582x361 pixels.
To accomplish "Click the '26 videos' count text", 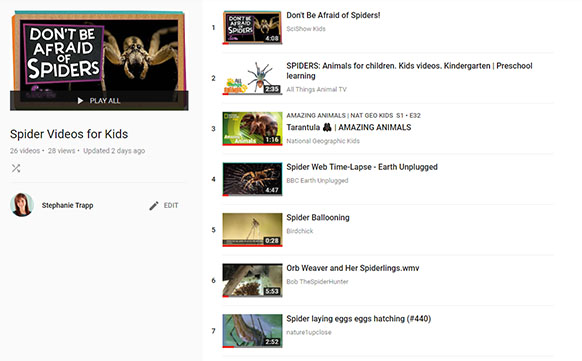I will (x=25, y=151).
